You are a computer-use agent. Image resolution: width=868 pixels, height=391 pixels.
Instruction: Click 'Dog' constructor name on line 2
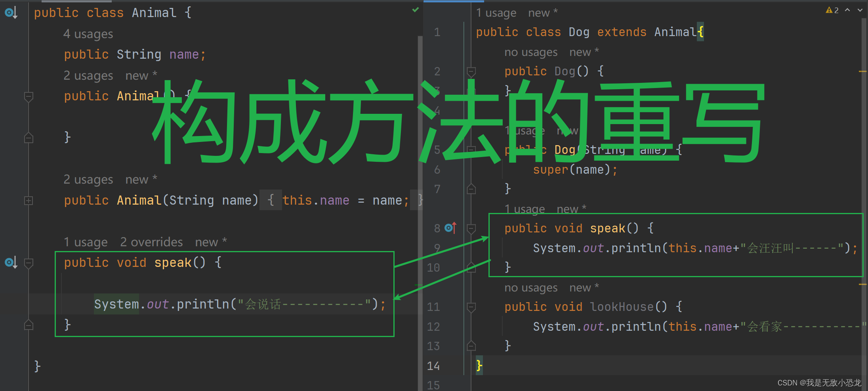[x=565, y=71]
